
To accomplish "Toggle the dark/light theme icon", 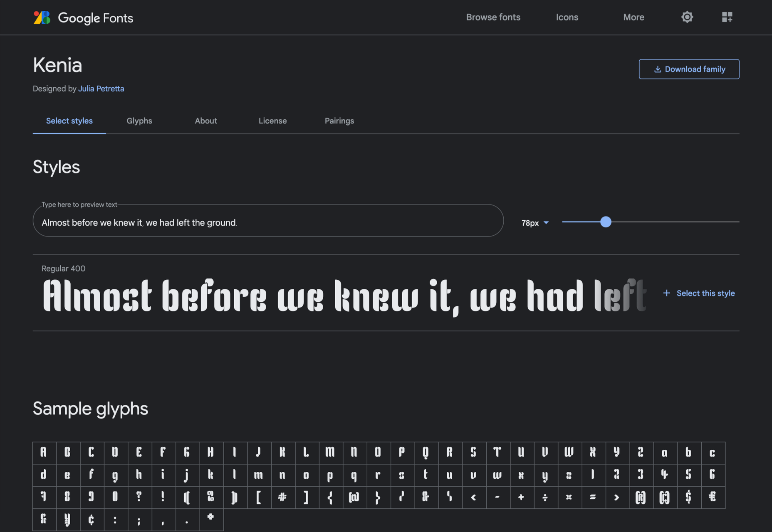I will (687, 17).
